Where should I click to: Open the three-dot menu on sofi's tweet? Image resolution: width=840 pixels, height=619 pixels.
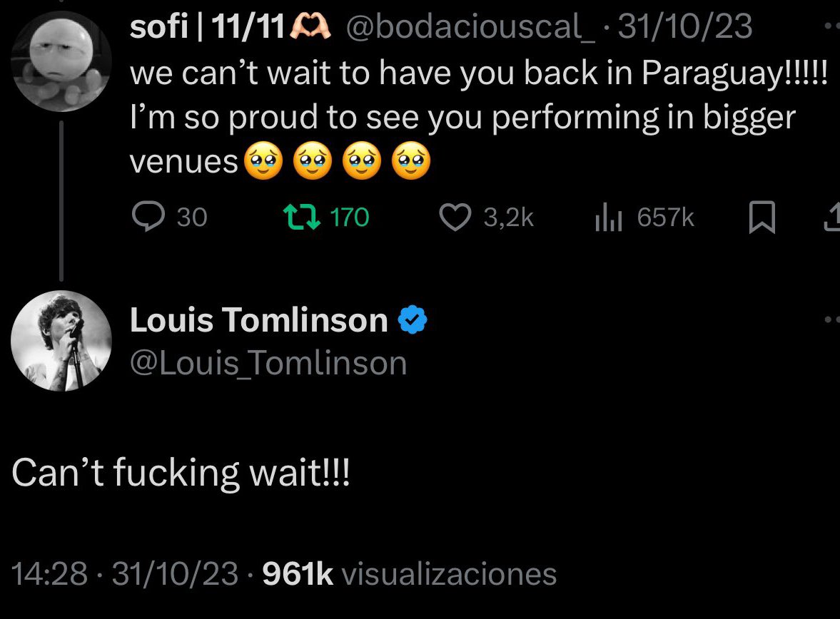pyautogui.click(x=832, y=25)
